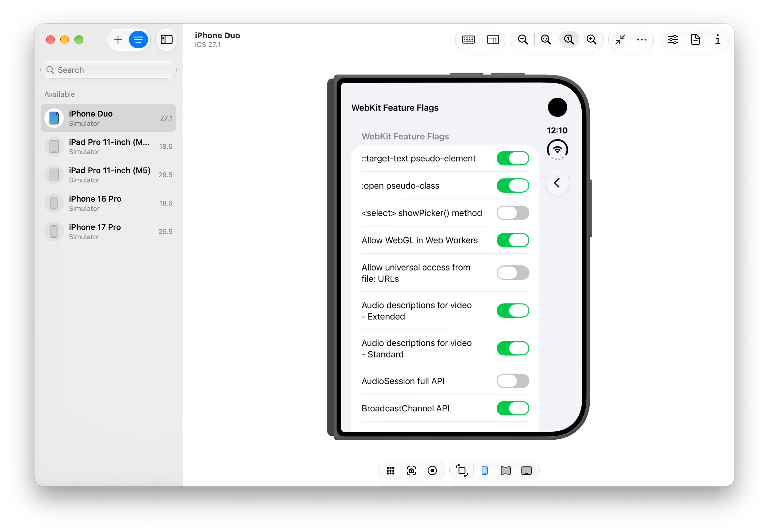Click the Search field in the sidebar

[x=109, y=70]
